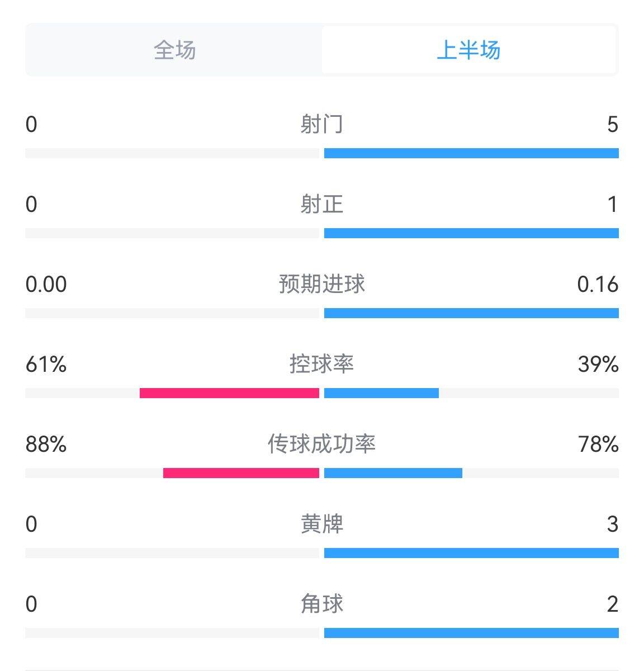Click the 传球成功率 label

(321, 444)
